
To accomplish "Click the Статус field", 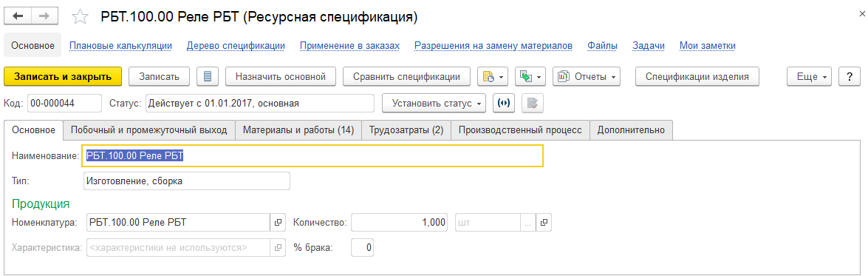I will click(259, 103).
